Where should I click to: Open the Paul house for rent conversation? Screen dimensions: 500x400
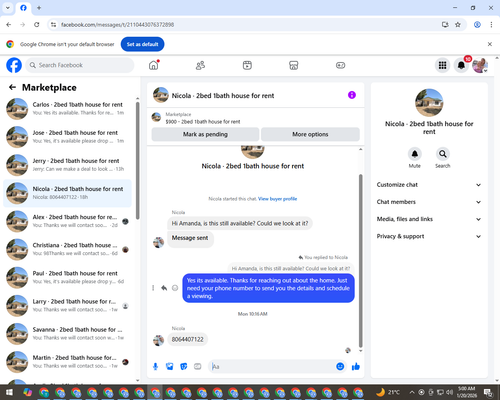pyautogui.click(x=67, y=277)
